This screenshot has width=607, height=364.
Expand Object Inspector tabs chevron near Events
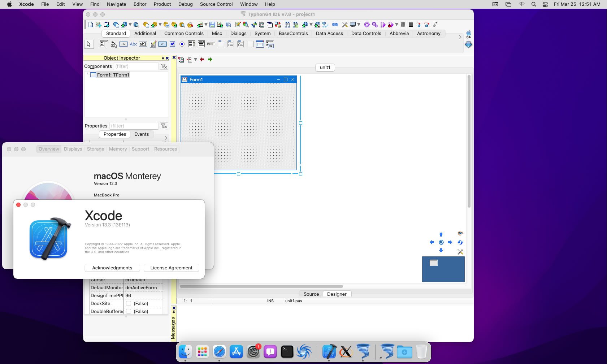(166, 138)
